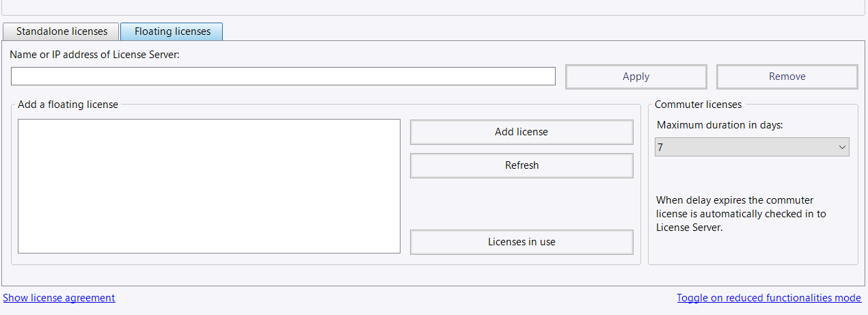
Task: Click the commuter license expiry description text
Action: [x=741, y=214]
